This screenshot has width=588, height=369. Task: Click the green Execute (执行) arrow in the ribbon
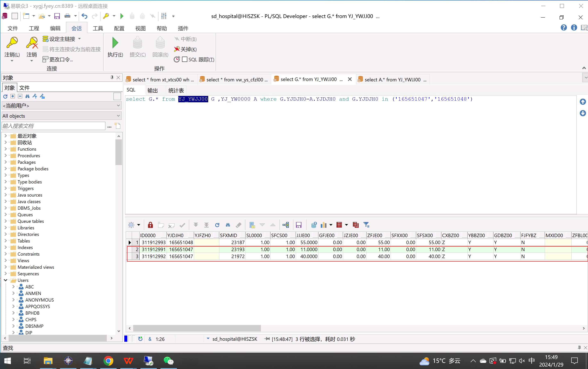(115, 43)
